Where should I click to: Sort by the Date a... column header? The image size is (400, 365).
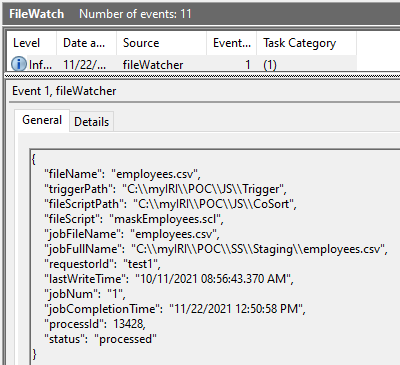(x=87, y=43)
